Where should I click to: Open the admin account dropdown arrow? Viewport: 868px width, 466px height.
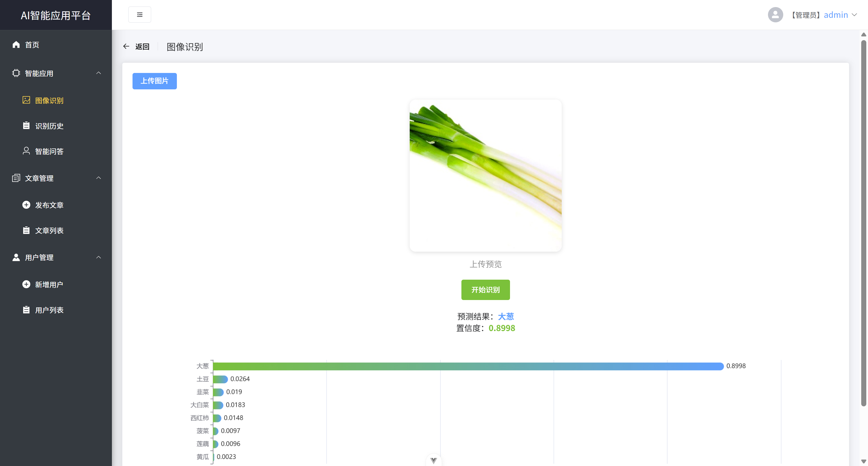(854, 15)
